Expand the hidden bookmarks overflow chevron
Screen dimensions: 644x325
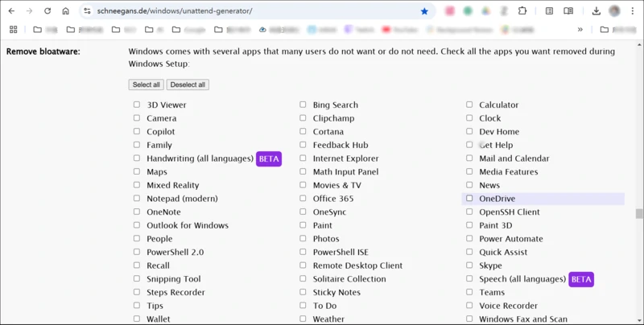(x=580, y=30)
